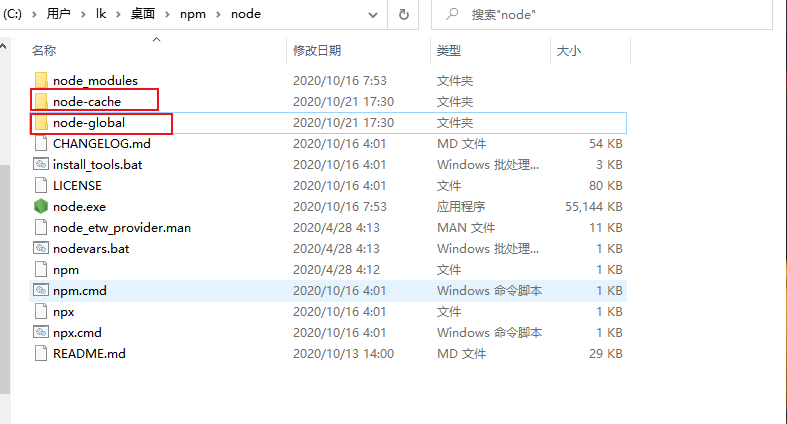Navigate to 桌面 in the breadcrumb

coord(143,14)
